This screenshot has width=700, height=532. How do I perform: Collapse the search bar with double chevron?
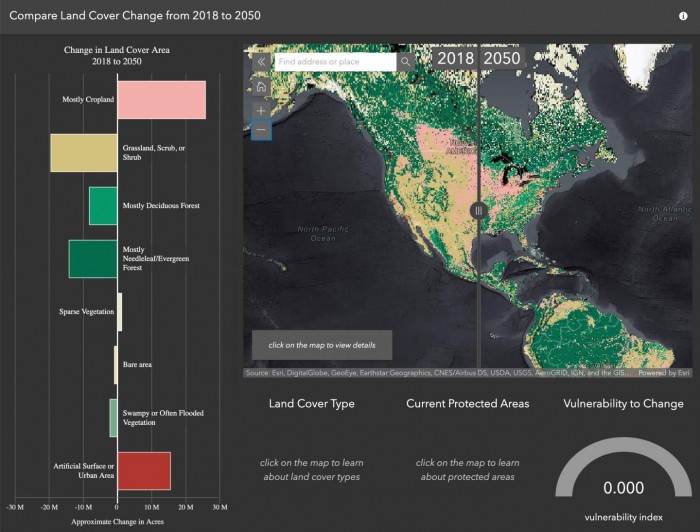click(x=260, y=62)
